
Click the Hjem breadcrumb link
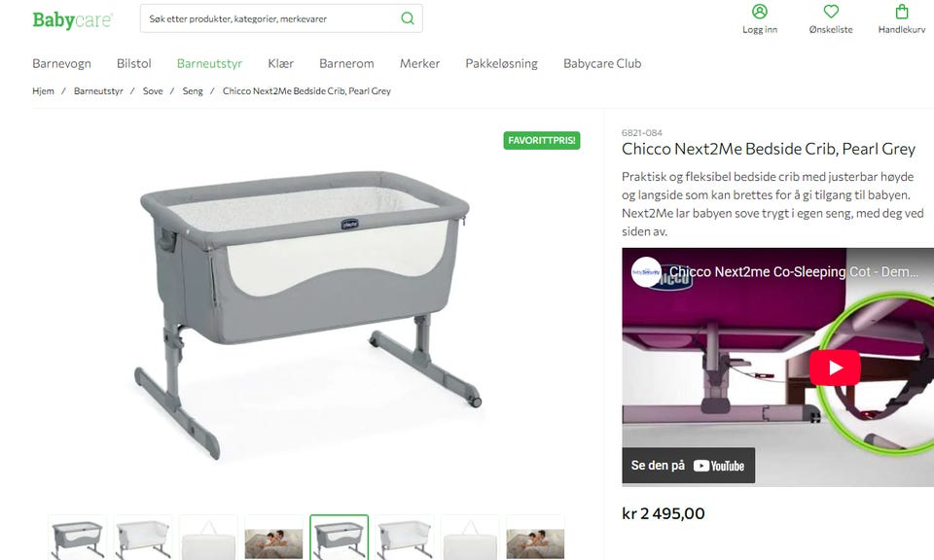(43, 91)
